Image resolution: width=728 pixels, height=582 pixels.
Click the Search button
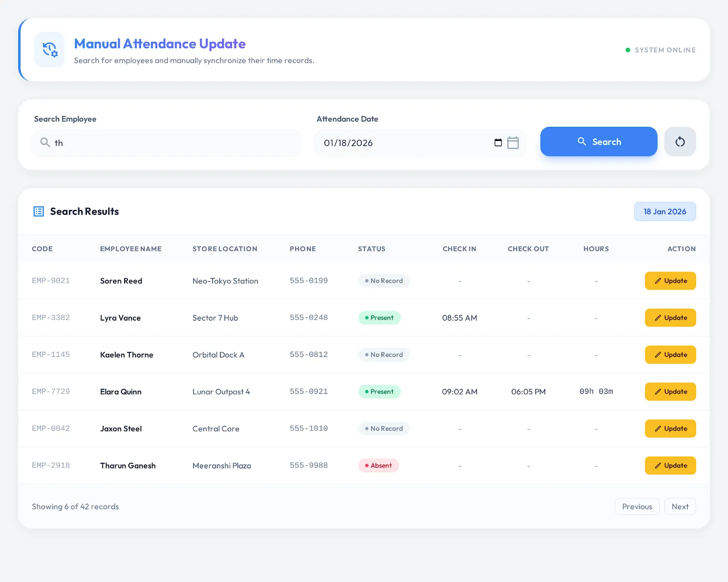click(x=599, y=141)
